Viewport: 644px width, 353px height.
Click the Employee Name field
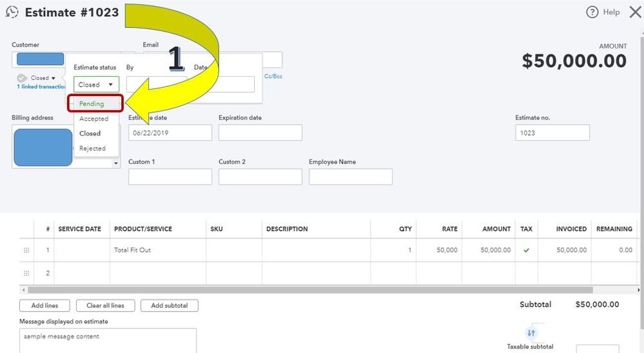[x=351, y=177]
